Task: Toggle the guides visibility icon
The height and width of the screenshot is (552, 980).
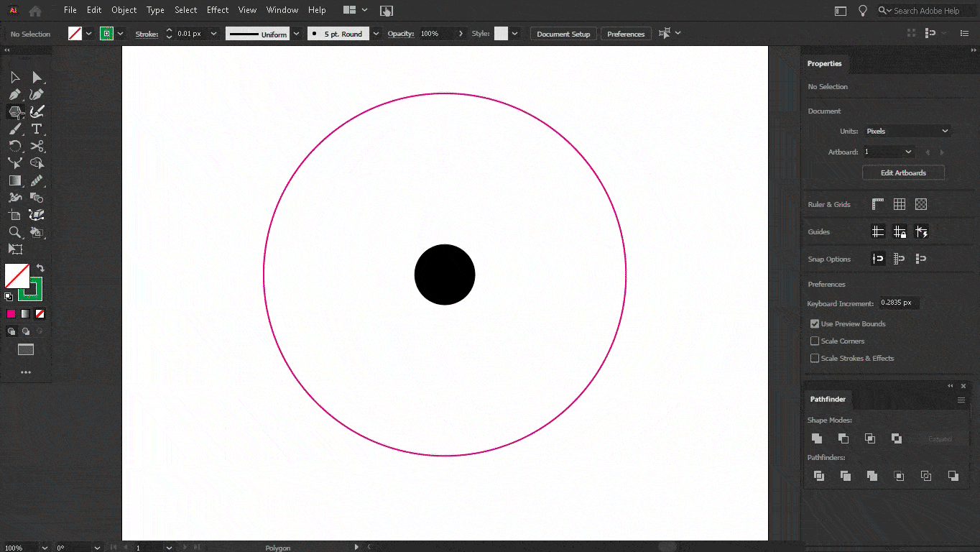Action: pyautogui.click(x=878, y=232)
